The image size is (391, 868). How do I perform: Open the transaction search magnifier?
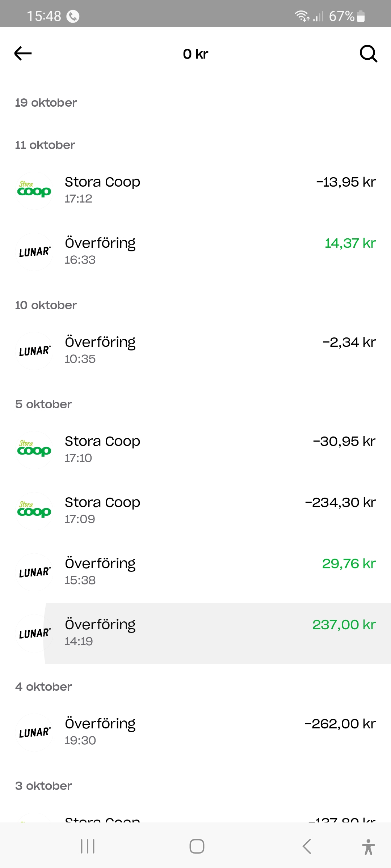[368, 54]
